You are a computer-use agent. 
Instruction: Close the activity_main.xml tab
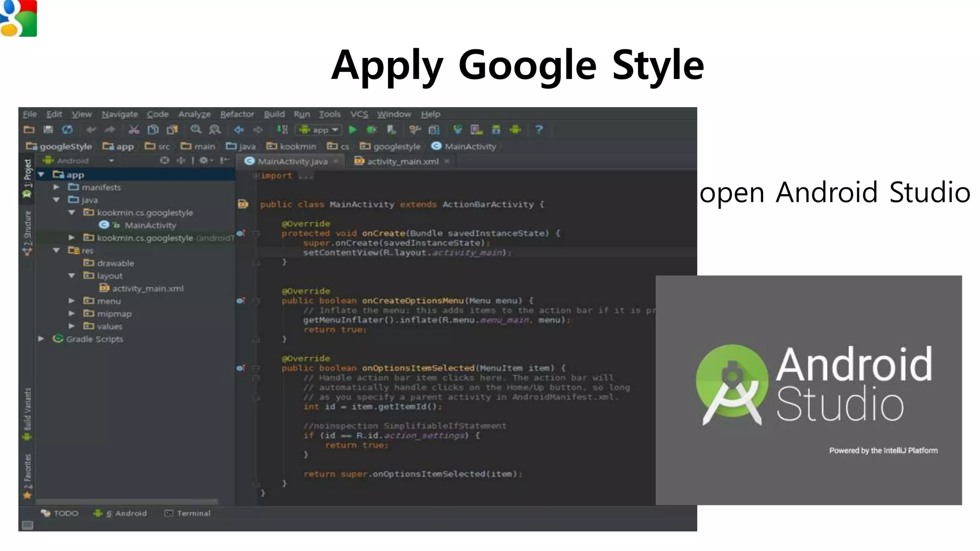(x=447, y=162)
